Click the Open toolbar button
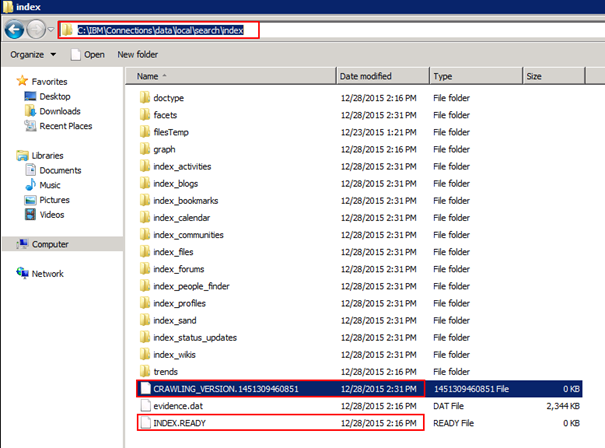The height and width of the screenshot is (448, 605). 88,54
